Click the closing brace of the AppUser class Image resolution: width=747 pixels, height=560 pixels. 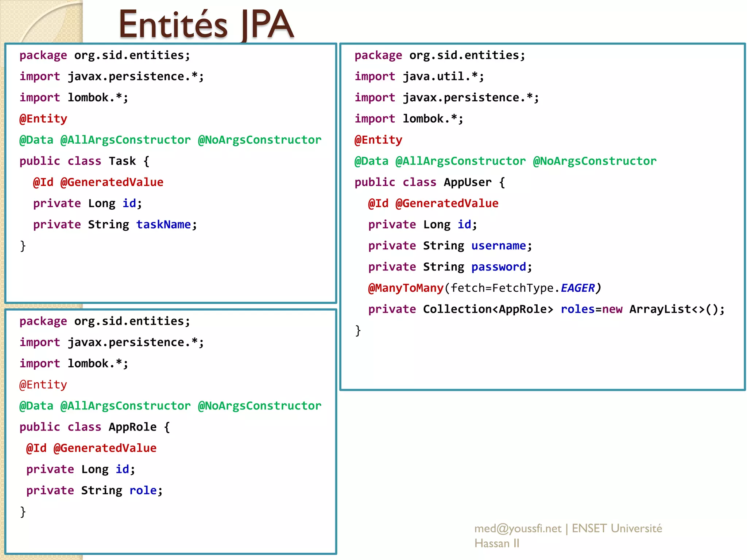[358, 331]
